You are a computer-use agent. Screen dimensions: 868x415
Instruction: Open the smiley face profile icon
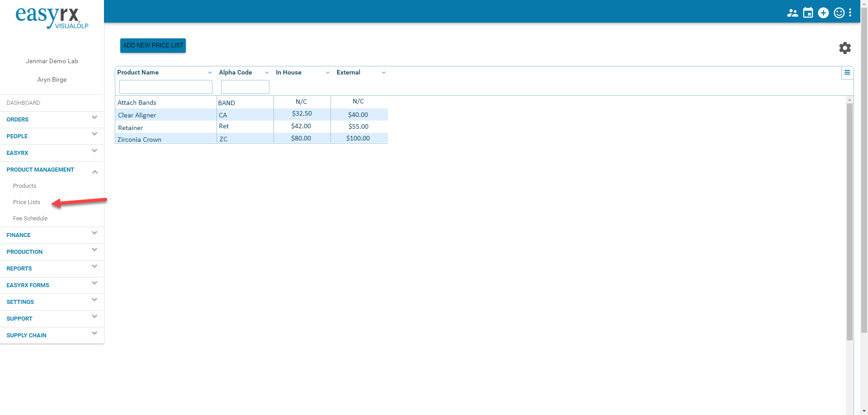pyautogui.click(x=839, y=13)
